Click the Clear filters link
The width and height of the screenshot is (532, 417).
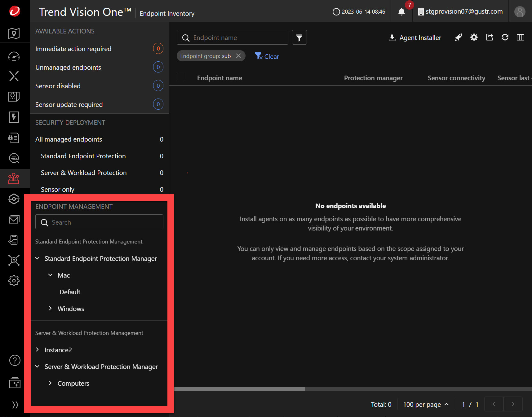tap(267, 56)
